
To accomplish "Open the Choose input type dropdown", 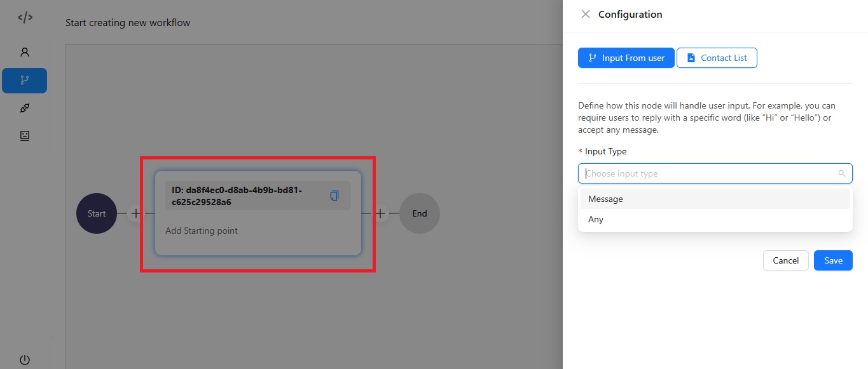I will click(699, 173).
